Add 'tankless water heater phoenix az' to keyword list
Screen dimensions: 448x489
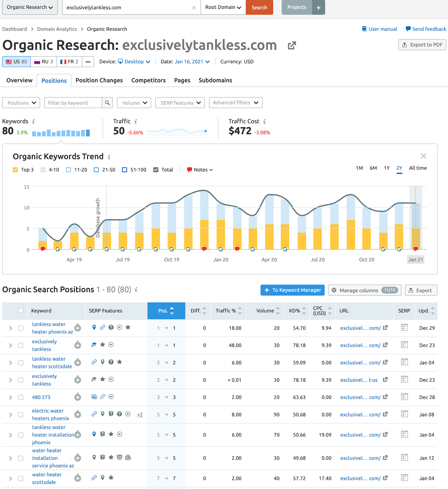[x=78, y=328]
